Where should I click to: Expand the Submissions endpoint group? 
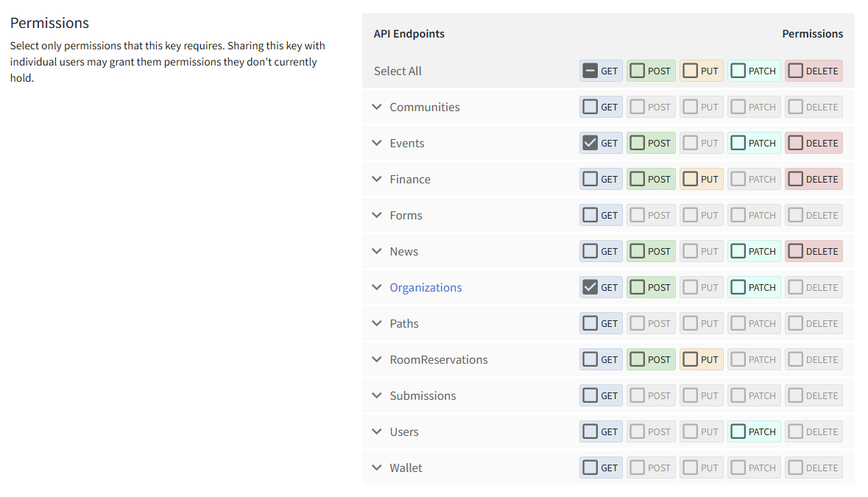click(377, 395)
